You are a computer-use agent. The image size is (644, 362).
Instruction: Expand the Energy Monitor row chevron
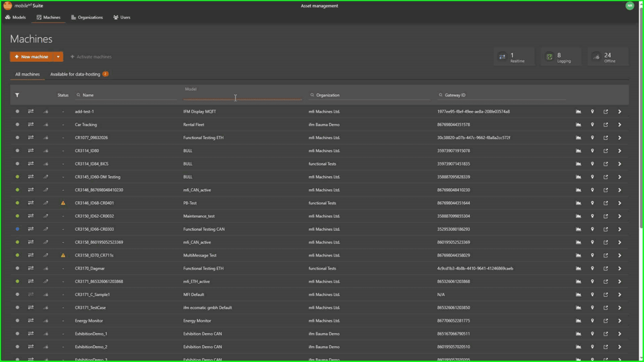[620, 321]
